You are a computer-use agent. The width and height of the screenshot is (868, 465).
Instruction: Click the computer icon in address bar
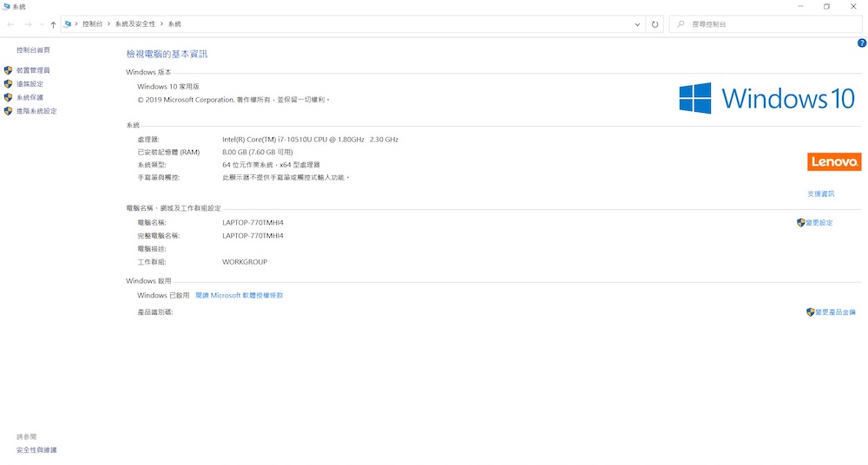pos(68,23)
